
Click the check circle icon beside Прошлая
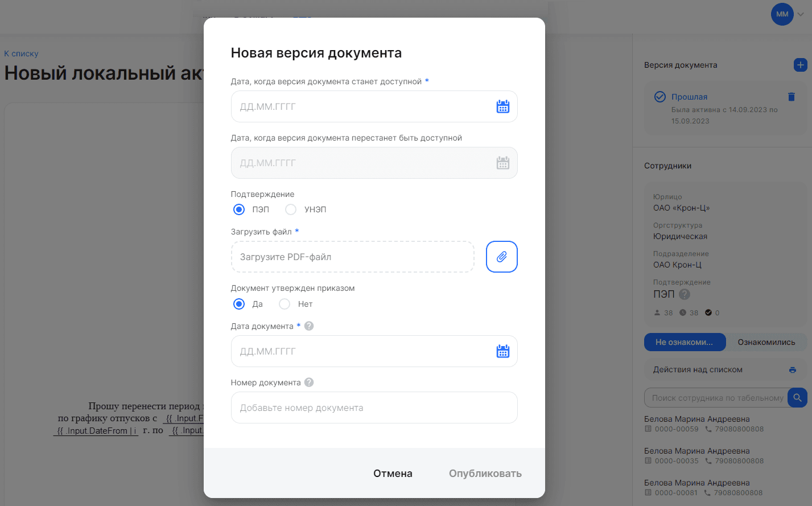point(660,97)
